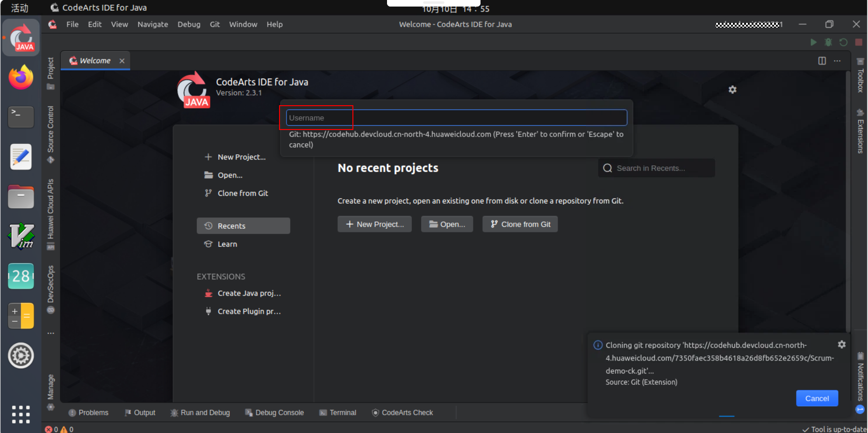868x433 pixels.
Task: Open the Debug menu
Action: point(189,24)
